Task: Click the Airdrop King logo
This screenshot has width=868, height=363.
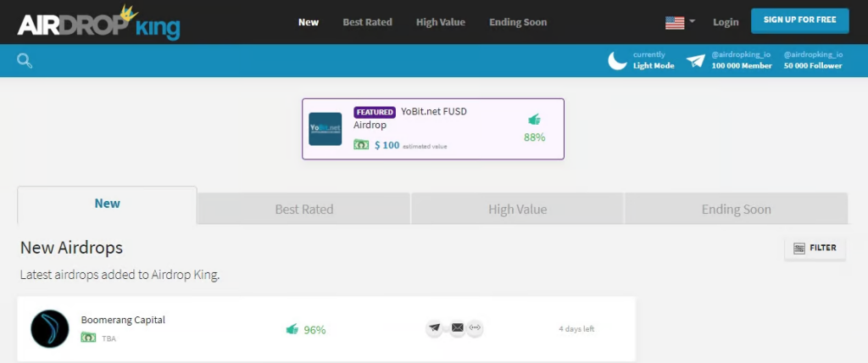Action: (x=98, y=22)
